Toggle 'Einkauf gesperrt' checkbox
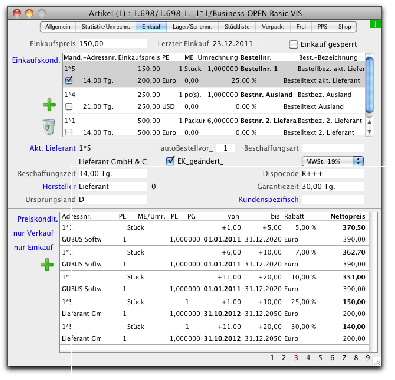This screenshot has width=395, height=380. [293, 44]
